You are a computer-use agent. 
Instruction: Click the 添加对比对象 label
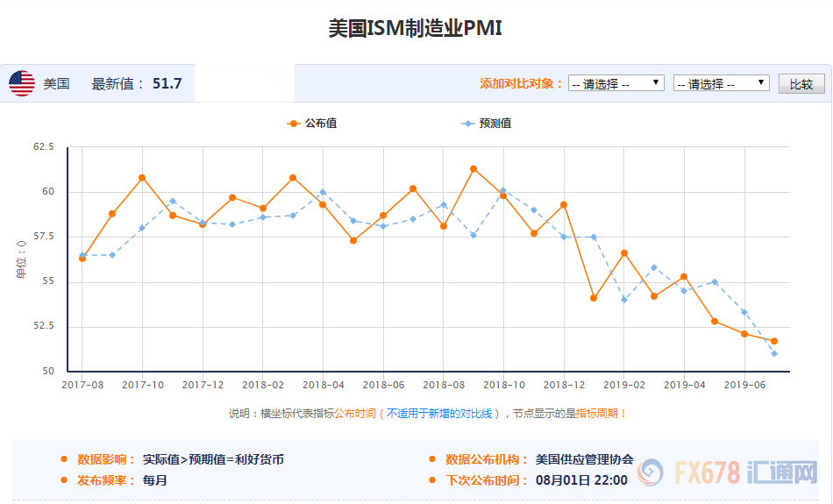(x=521, y=83)
